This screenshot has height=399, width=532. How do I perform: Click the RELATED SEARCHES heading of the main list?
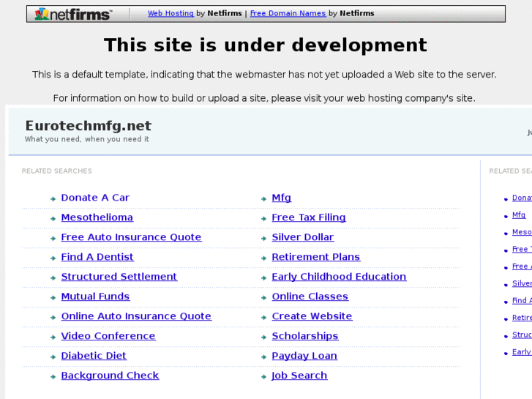pos(56,171)
